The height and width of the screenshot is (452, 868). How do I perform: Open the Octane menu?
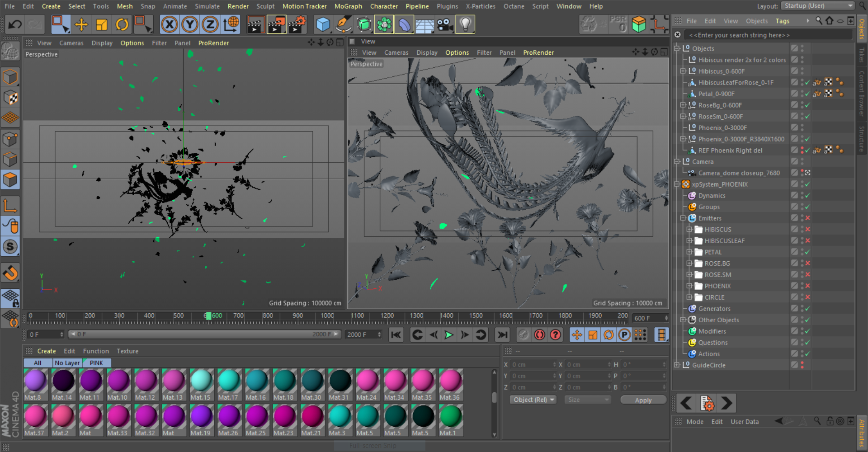[x=514, y=6]
